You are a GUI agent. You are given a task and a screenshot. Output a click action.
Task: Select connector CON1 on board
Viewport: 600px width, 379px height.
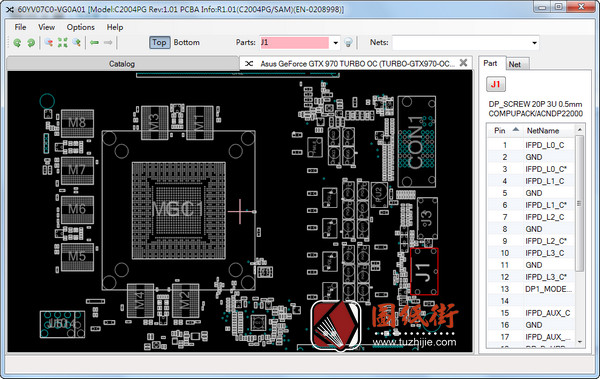point(416,142)
